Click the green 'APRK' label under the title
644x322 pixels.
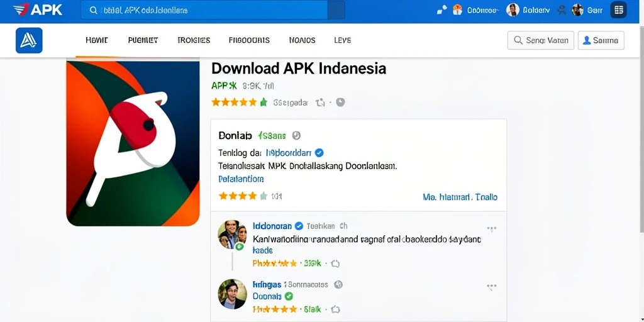pyautogui.click(x=225, y=86)
